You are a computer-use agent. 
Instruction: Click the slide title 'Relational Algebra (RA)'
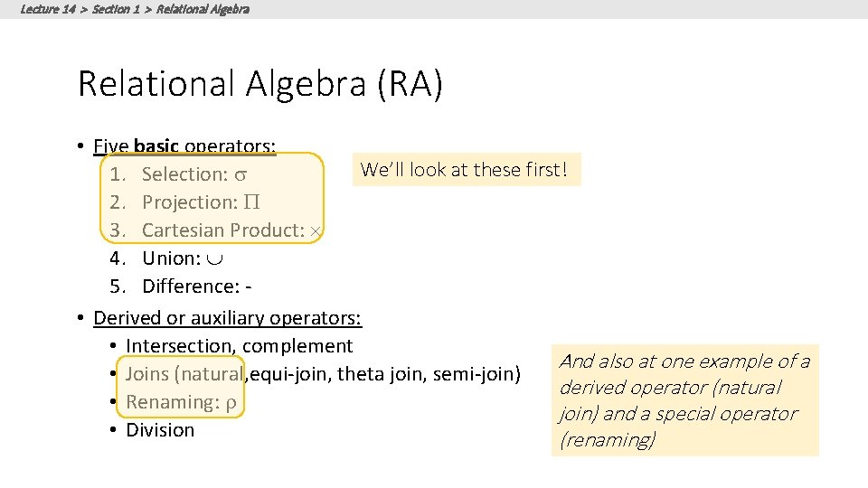coord(260,83)
